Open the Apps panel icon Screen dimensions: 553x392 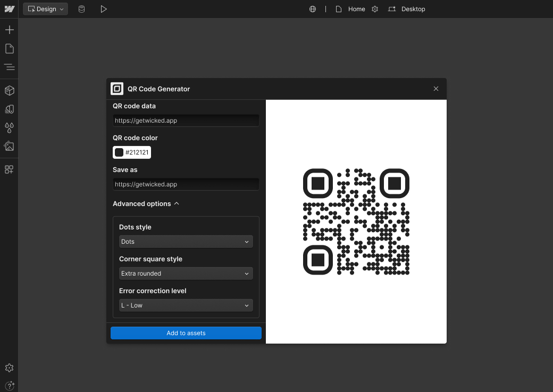(10, 169)
